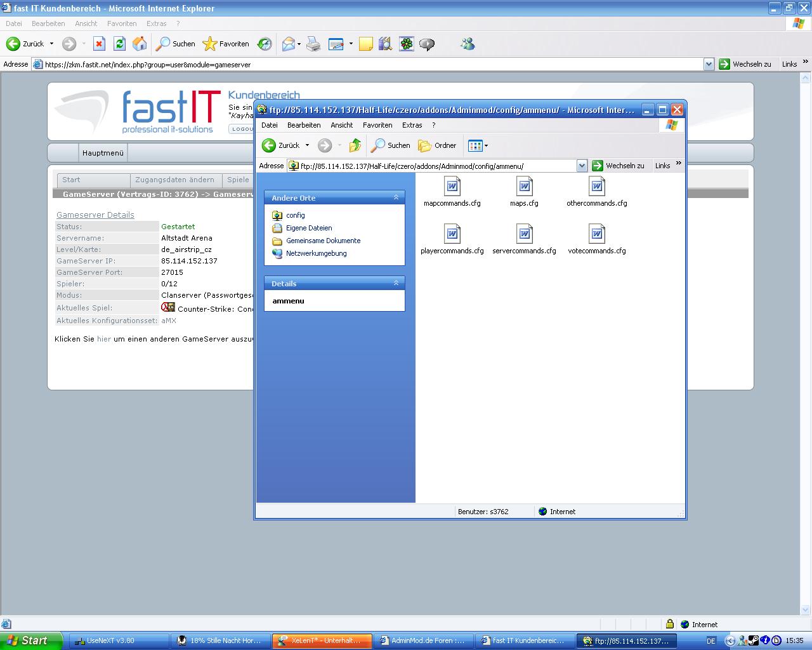This screenshot has height=650, width=812.
Task: Collapse the Details panel
Action: (396, 283)
